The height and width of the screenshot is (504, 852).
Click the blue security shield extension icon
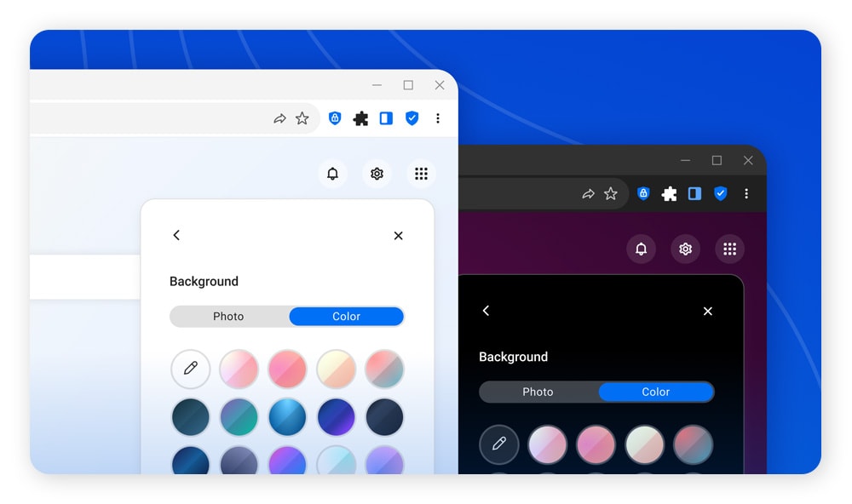412,118
